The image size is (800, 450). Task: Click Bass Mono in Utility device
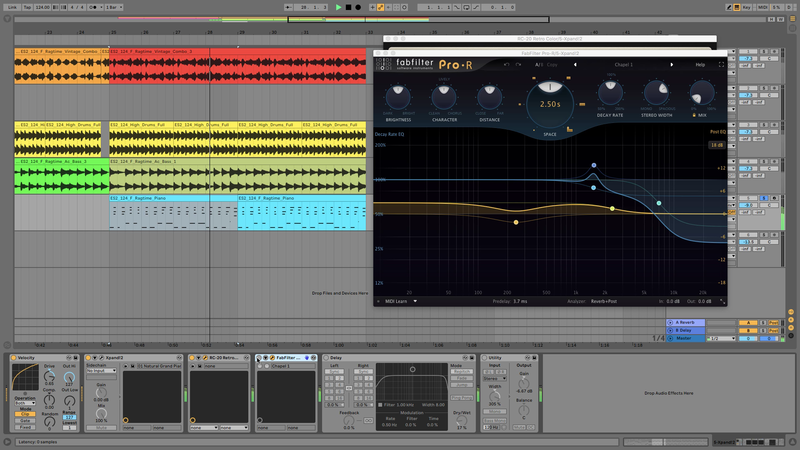(x=494, y=420)
